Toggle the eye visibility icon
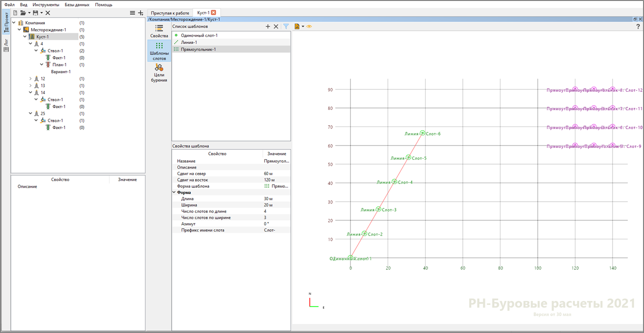 (x=309, y=27)
